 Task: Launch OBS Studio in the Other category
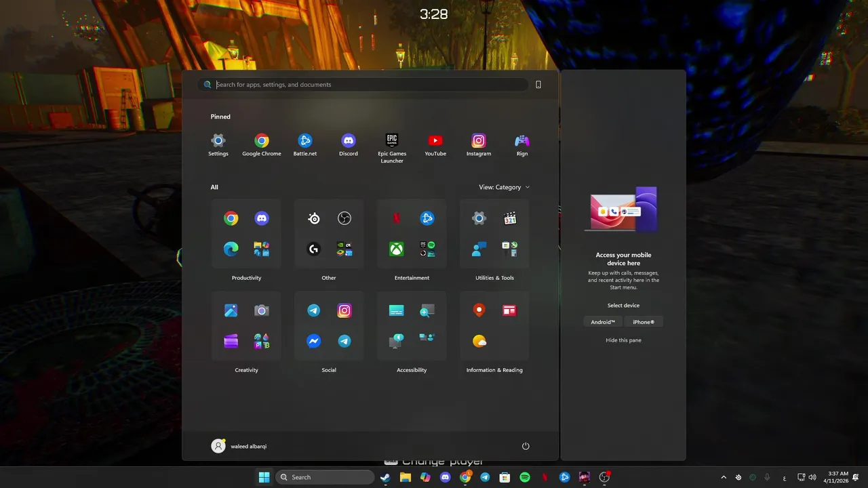point(344,218)
